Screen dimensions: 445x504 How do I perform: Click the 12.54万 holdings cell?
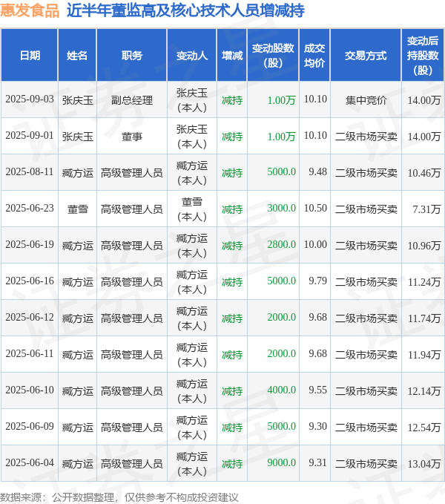click(x=423, y=428)
